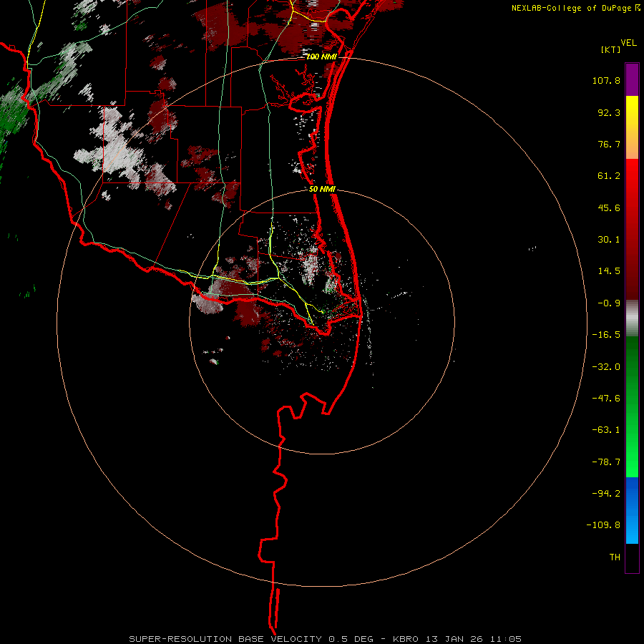Screen dimensions: 644x644
Task: Click the gray near-zero segment of the color bar
Action: (632, 318)
